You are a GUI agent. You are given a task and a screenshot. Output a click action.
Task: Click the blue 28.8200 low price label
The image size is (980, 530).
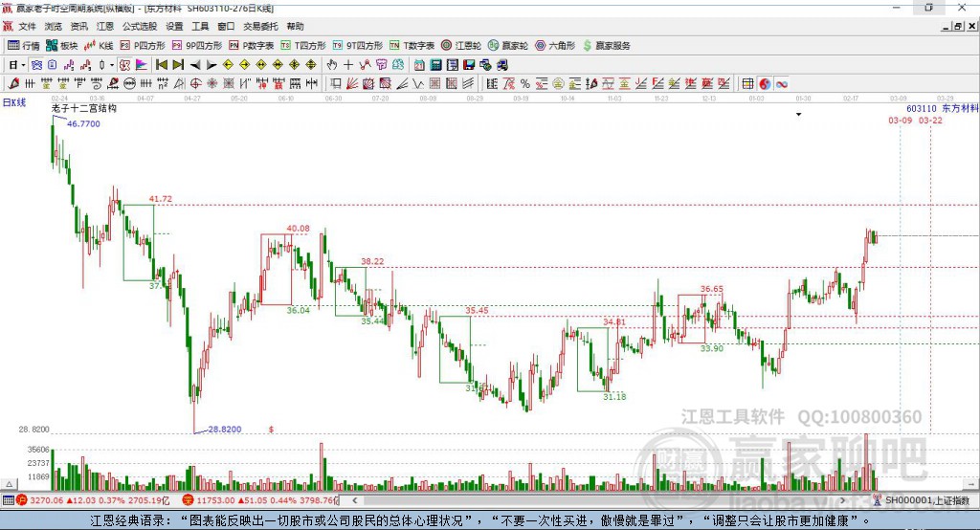(x=224, y=430)
